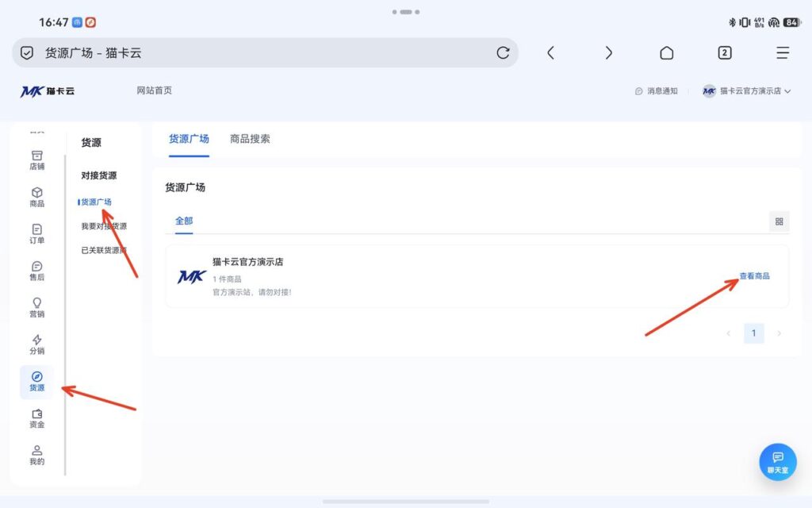Click 网站首页 link in header
The width and height of the screenshot is (812, 508).
pyautogui.click(x=155, y=90)
